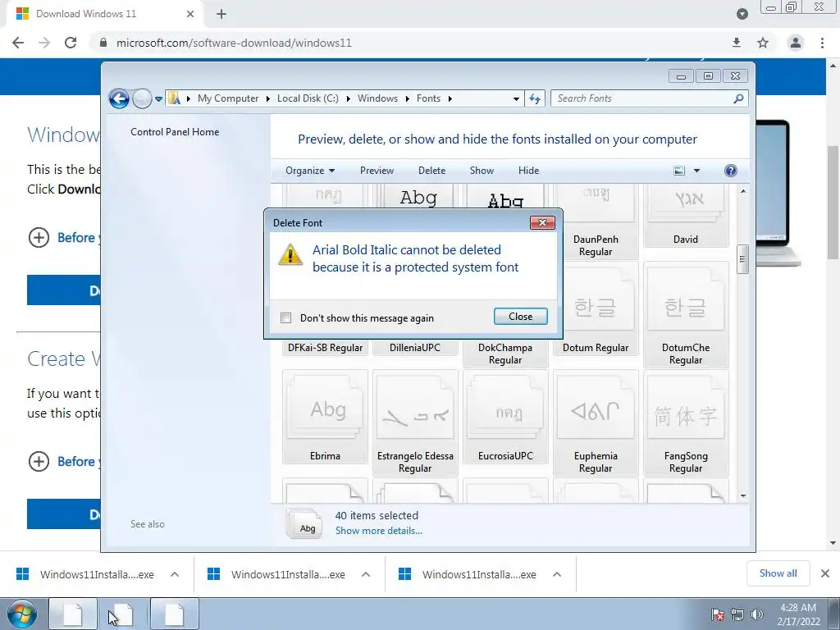Image resolution: width=840 pixels, height=630 pixels.
Task: Click the Forward arrow in Fonts window
Action: tap(142, 98)
